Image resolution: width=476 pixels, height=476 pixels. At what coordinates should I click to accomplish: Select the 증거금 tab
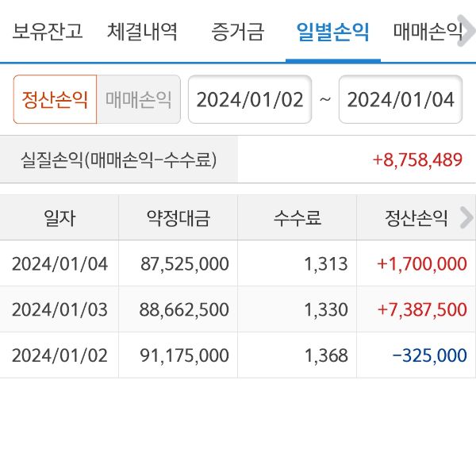click(x=238, y=33)
